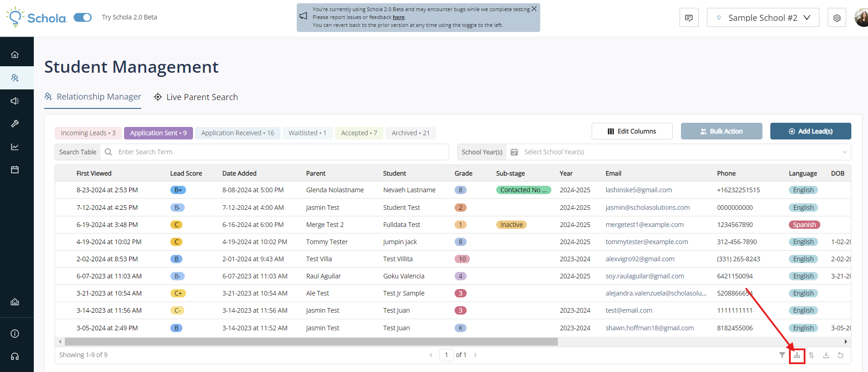Click the Spanish language badge
This screenshot has width=868, height=372.
(805, 225)
